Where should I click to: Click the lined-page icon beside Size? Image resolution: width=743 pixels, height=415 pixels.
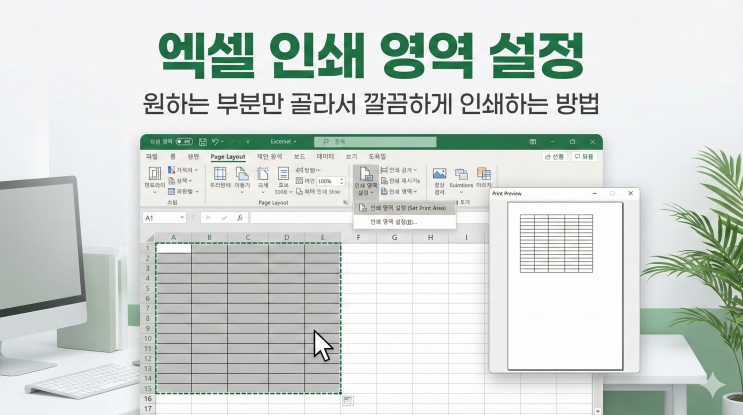[283, 173]
